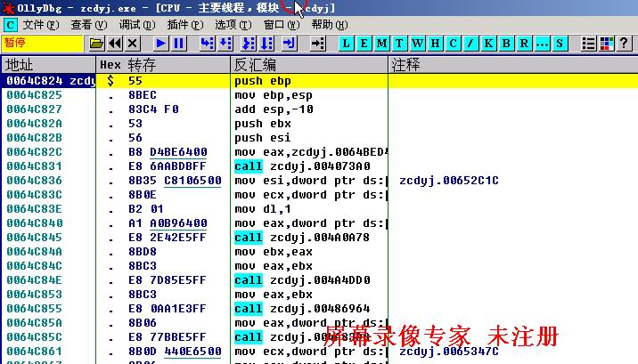Show Handles with H button
Screen dimensions: 638x364
coord(435,43)
